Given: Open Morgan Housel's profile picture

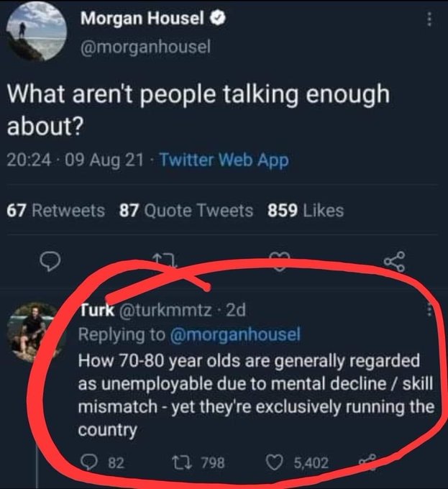Looking at the screenshot, I should click(x=37, y=32).
